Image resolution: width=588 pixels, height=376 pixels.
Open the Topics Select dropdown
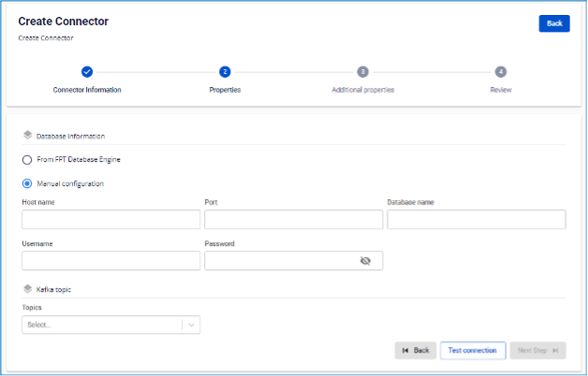111,325
